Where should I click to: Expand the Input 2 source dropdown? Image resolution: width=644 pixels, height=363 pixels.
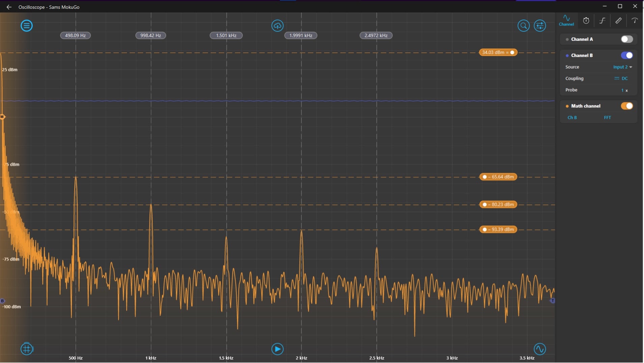tap(622, 67)
